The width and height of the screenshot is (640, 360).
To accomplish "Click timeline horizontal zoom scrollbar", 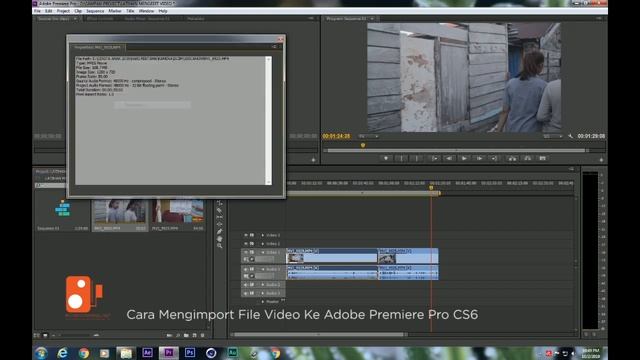I will [x=318, y=335].
